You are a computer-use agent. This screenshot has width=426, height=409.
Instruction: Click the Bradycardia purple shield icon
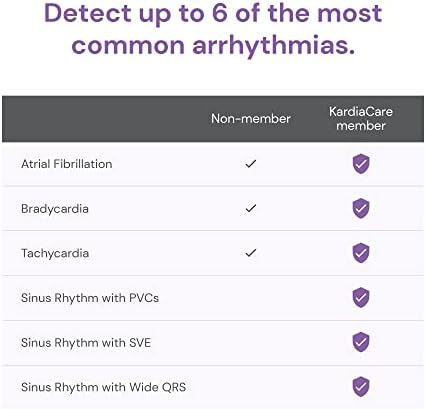click(x=361, y=208)
